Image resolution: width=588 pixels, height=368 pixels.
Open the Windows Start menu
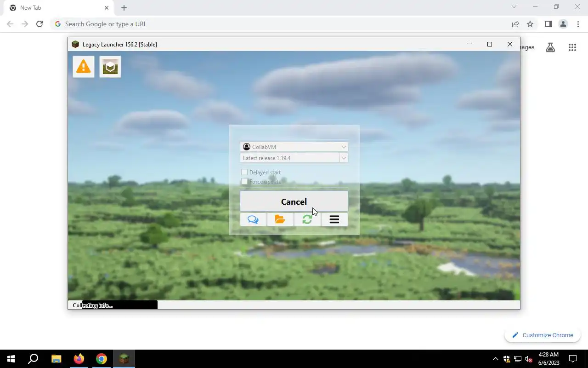click(11, 359)
